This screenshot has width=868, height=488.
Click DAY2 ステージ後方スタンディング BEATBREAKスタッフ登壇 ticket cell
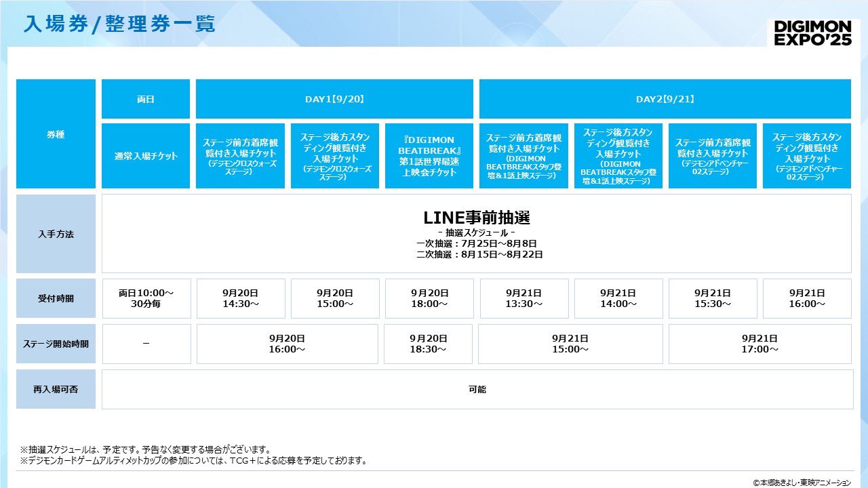(x=618, y=156)
